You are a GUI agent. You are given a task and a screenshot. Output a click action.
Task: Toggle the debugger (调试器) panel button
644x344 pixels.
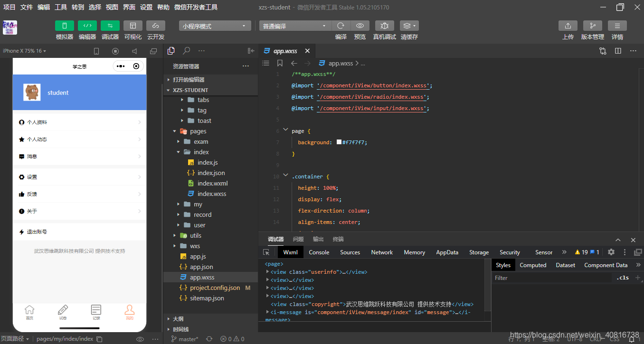coord(110,26)
